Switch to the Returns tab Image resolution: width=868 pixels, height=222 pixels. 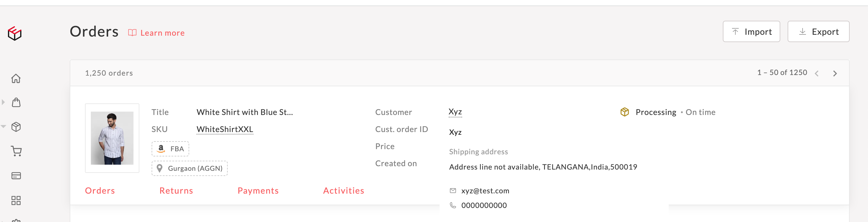coord(176,191)
